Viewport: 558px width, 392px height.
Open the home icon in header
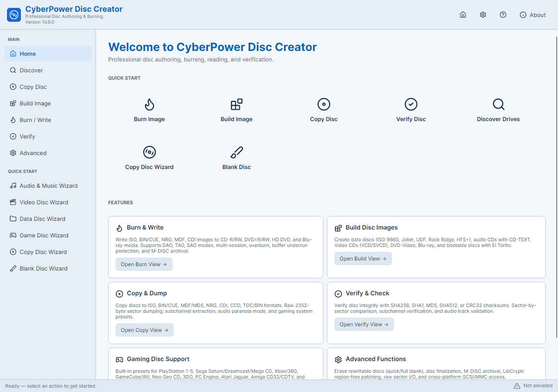(463, 15)
